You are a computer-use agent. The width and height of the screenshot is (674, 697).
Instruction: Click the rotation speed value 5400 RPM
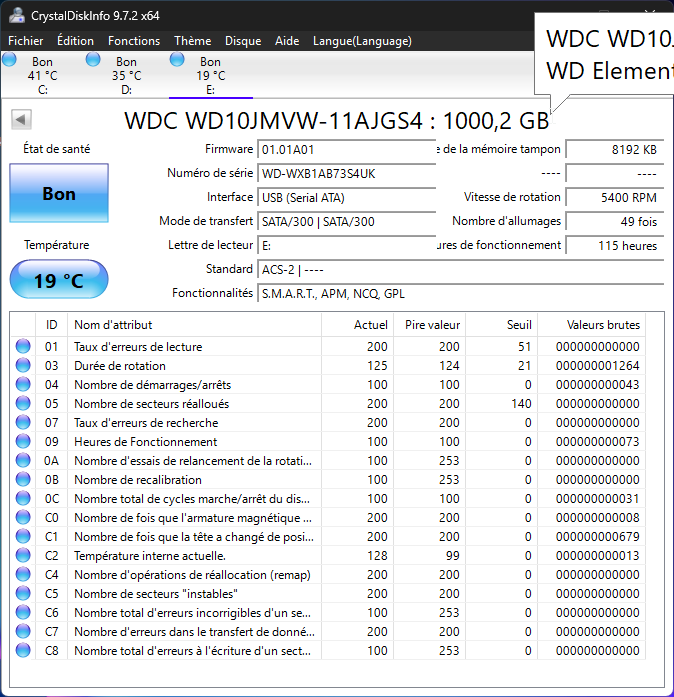point(614,197)
